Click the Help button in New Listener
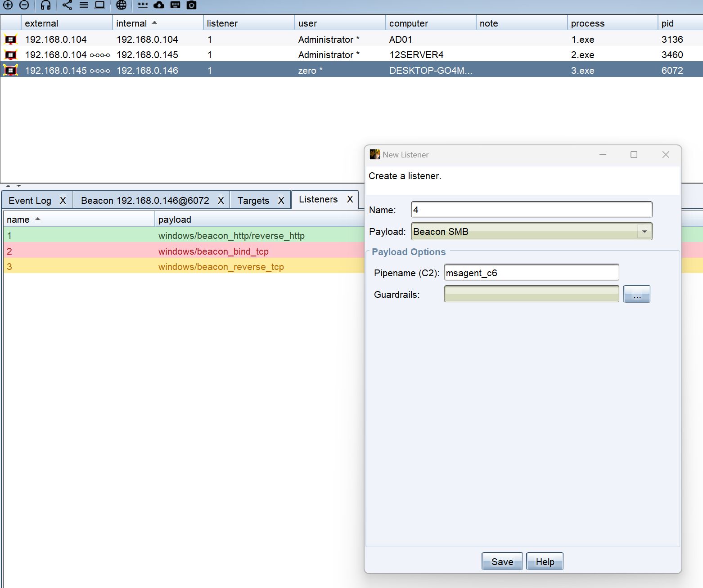Viewport: 703px width, 588px height. point(545,561)
